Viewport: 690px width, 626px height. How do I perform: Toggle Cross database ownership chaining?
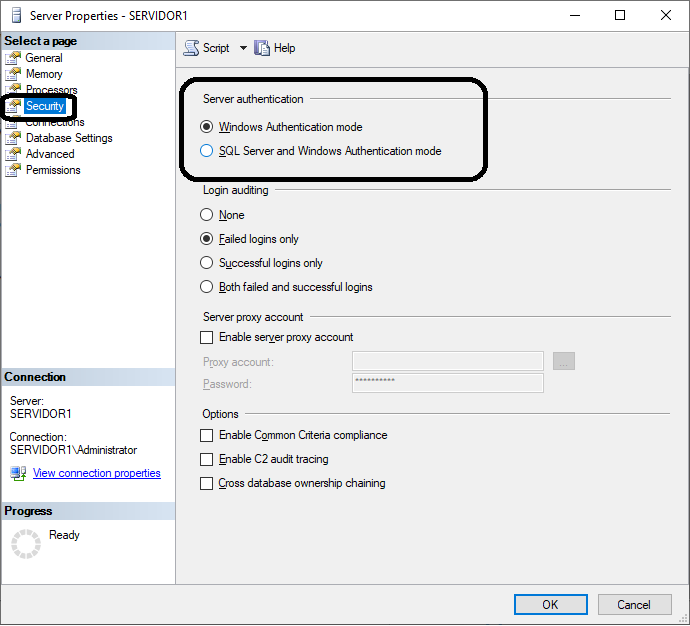pos(207,484)
